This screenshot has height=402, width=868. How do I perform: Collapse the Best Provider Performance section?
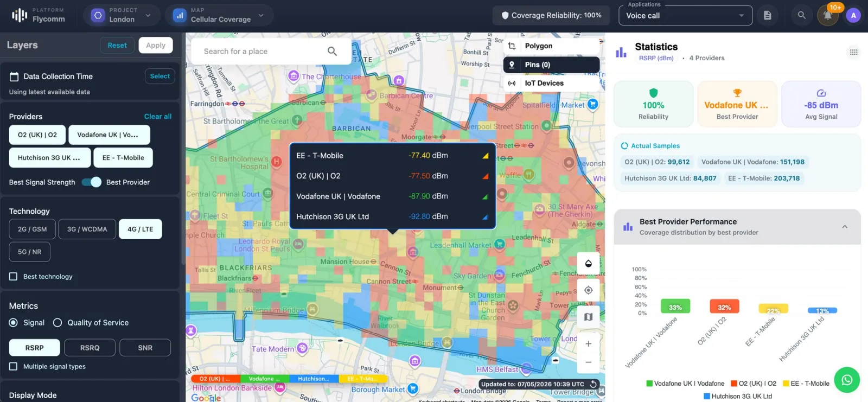[845, 227]
